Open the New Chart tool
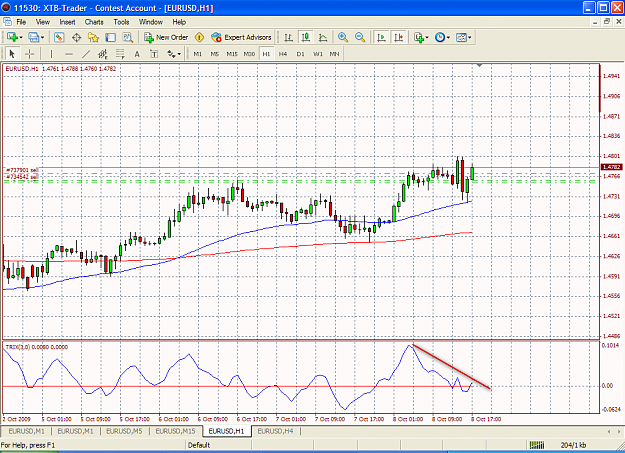Viewport: 625px width, 453px height. (12, 37)
